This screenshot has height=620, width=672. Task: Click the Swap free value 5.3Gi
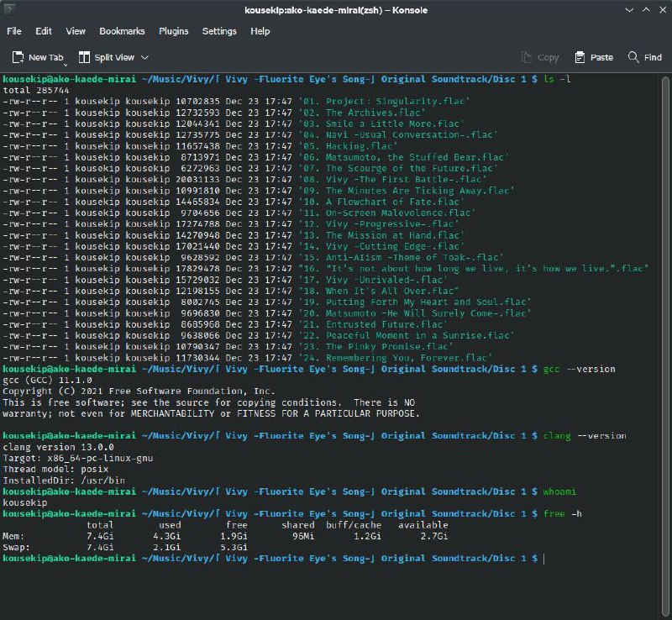tap(234, 548)
